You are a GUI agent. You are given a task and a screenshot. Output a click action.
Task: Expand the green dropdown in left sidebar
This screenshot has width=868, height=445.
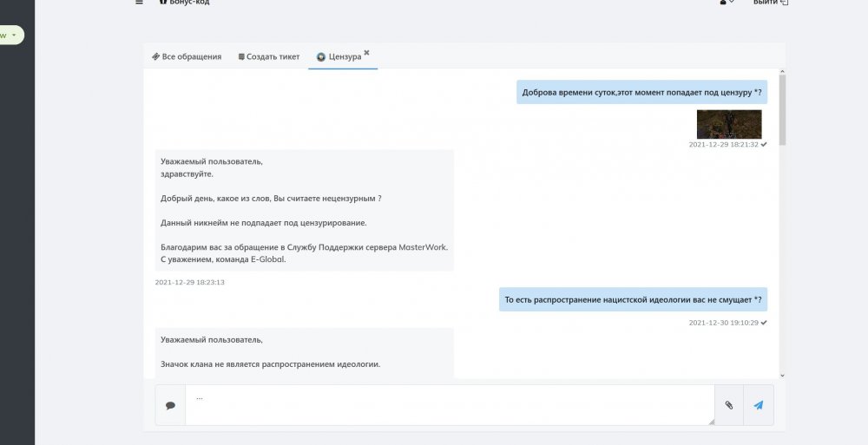[x=11, y=36]
